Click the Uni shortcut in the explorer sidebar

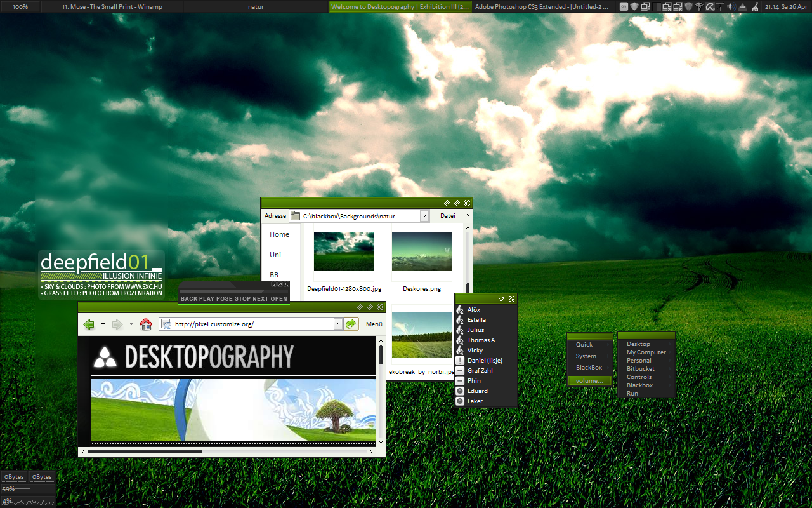coord(275,255)
